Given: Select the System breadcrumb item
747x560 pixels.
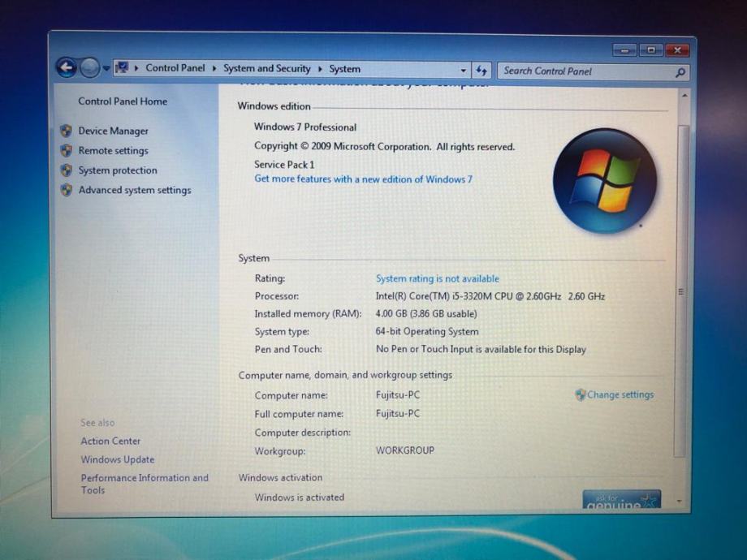Looking at the screenshot, I should click(344, 69).
